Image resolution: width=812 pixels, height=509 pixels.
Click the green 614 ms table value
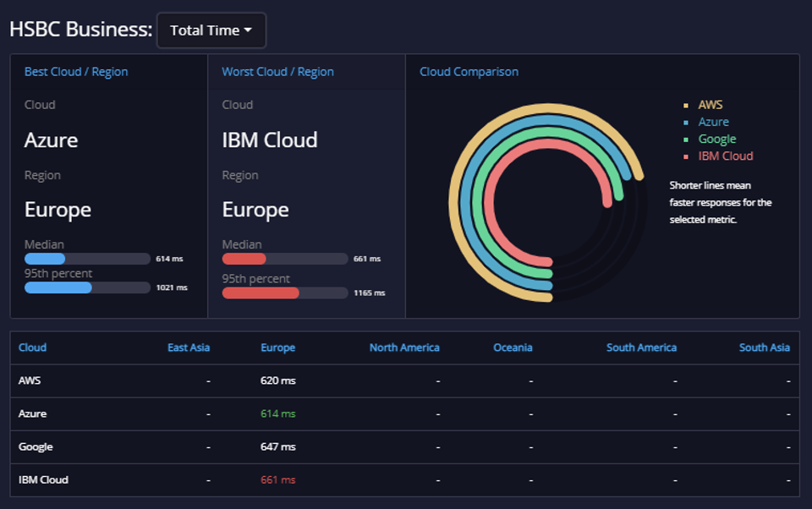(x=278, y=413)
